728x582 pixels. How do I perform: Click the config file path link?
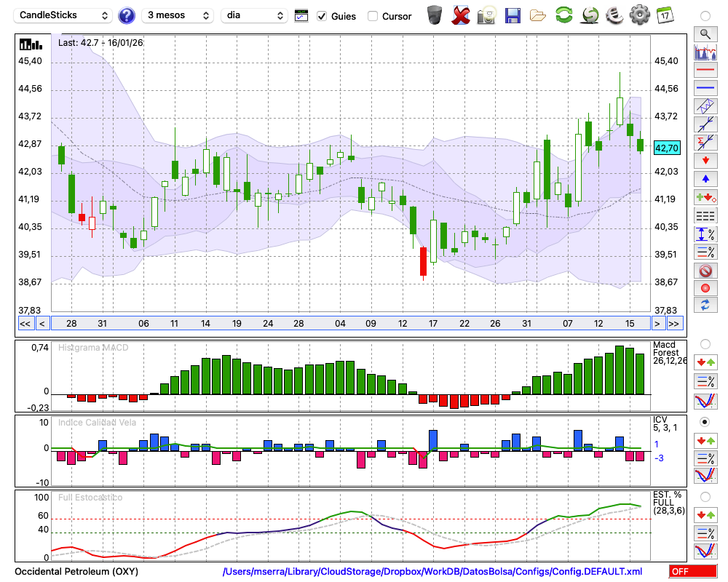click(432, 571)
